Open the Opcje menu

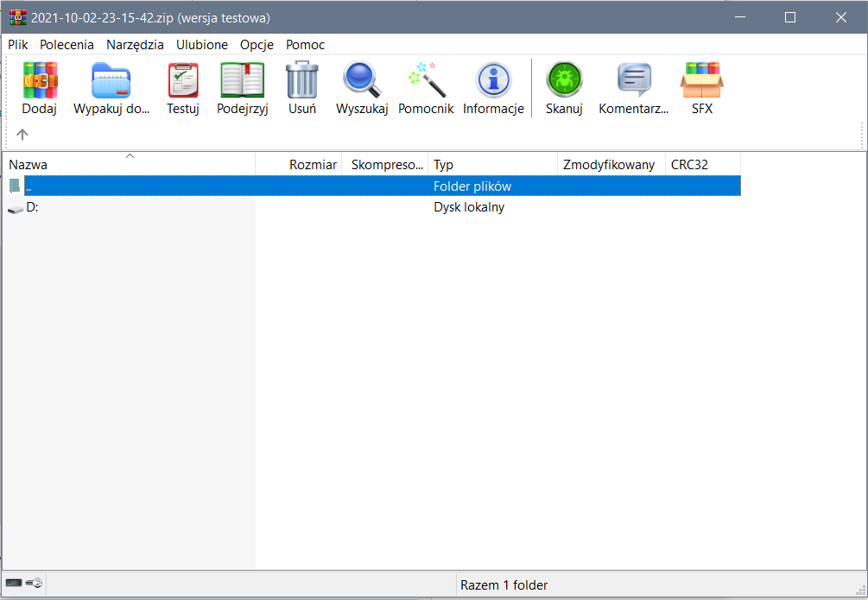[x=257, y=45]
